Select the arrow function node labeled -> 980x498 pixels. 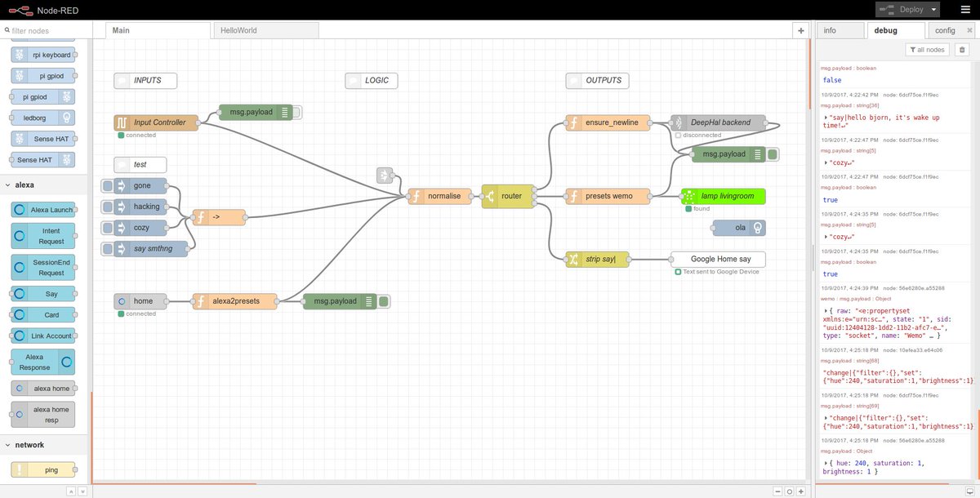click(218, 217)
